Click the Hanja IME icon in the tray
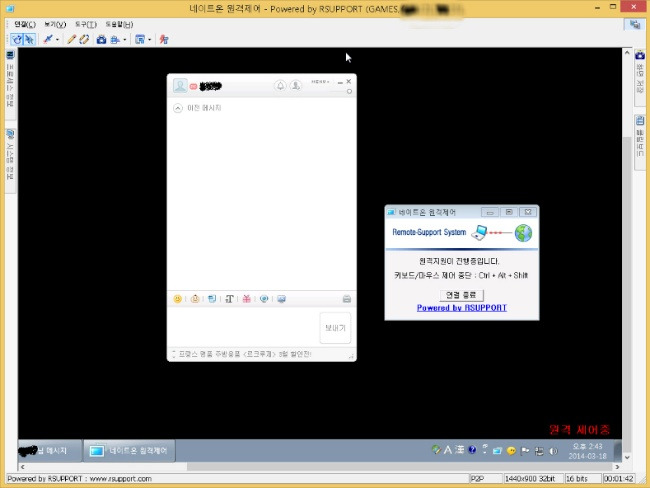 point(460,450)
